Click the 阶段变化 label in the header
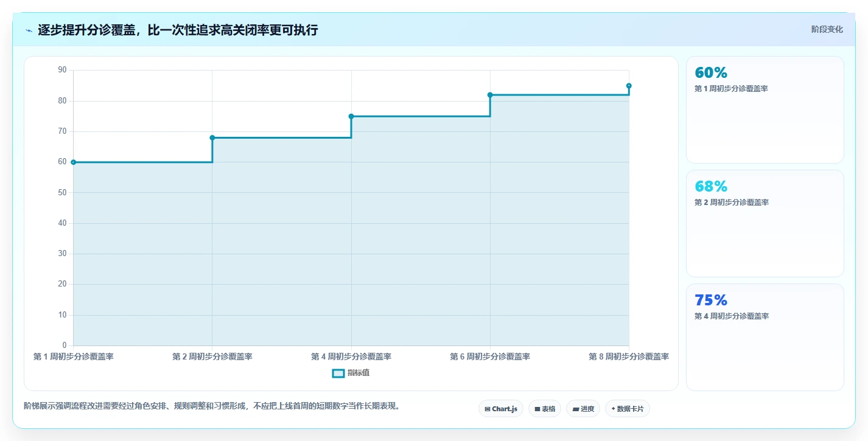This screenshot has height=441, width=868. [x=827, y=29]
